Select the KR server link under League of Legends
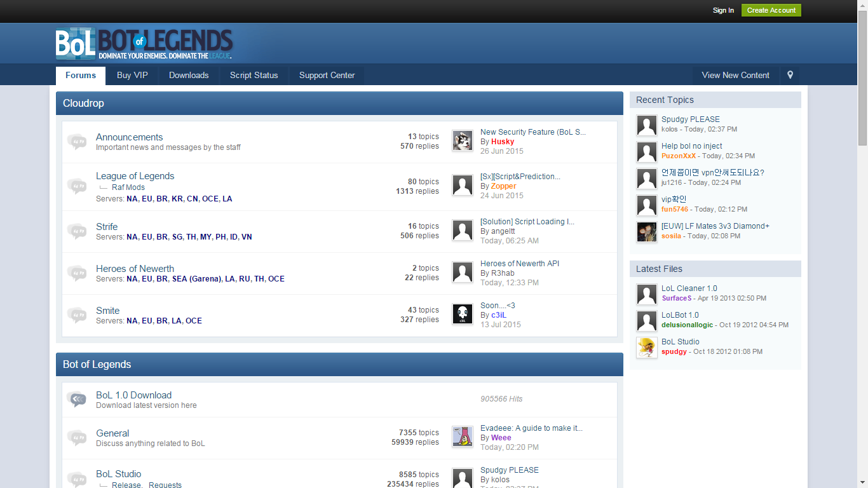Screen dimensions: 868x488 click(177, 199)
